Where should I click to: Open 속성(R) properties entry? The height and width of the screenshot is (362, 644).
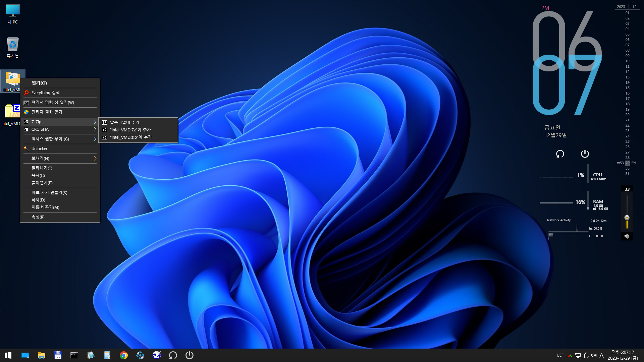point(60,217)
